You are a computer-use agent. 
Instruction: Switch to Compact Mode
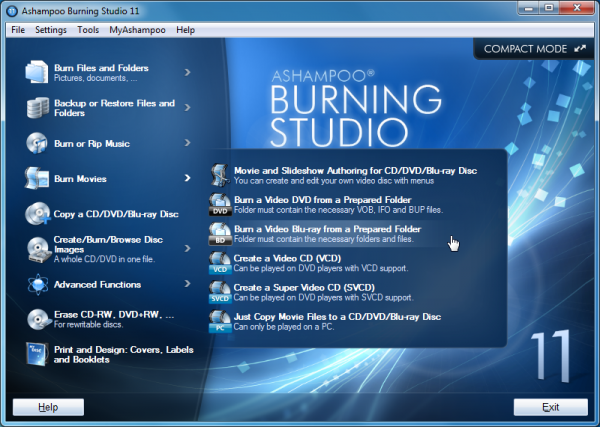point(535,49)
